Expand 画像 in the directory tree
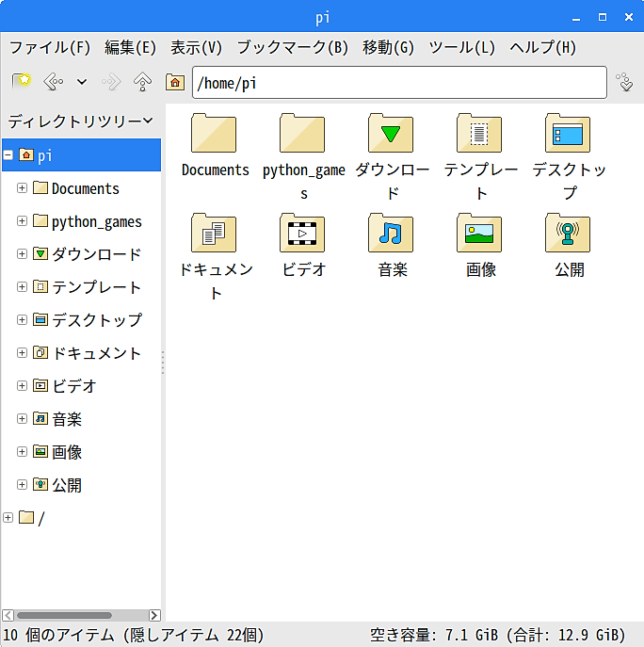The image size is (644, 647). [x=22, y=452]
